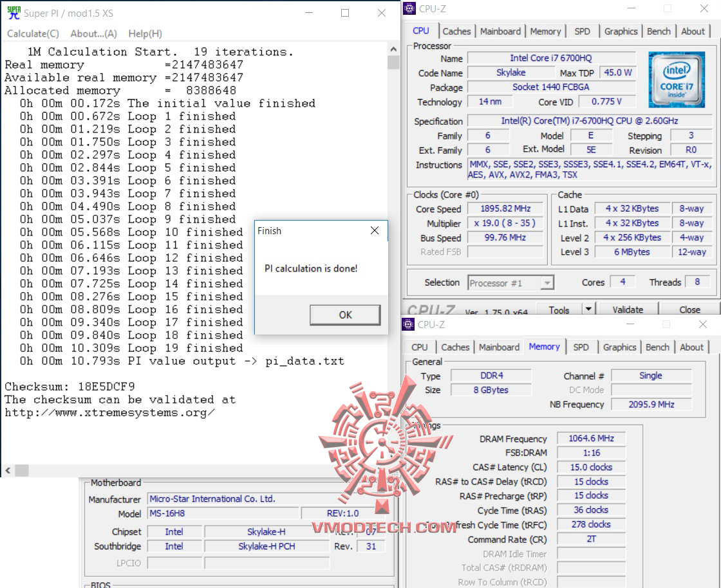Click the CPU-Z icon in lower window title bar
This screenshot has height=588, width=721.
[408, 324]
